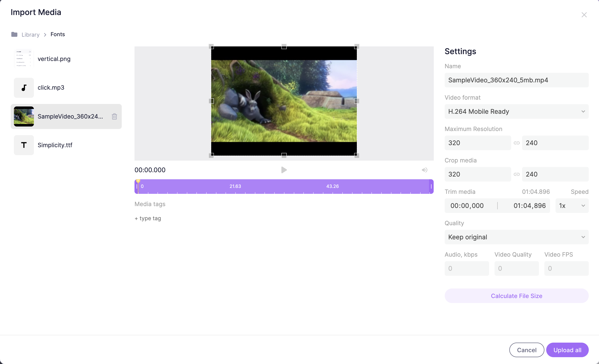The height and width of the screenshot is (364, 599).
Task: Toggle the Maximum Resolution aspect link icon
Action: point(516,143)
